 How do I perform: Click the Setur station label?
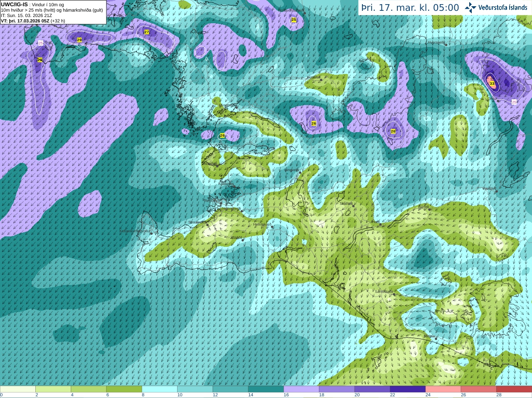click(x=493, y=98)
